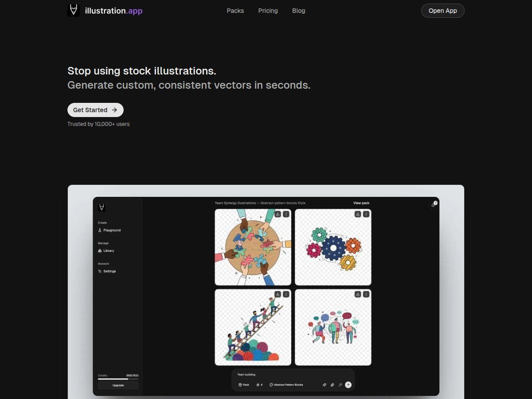Open the notification bell with the badge
The image size is (532, 399).
434,204
